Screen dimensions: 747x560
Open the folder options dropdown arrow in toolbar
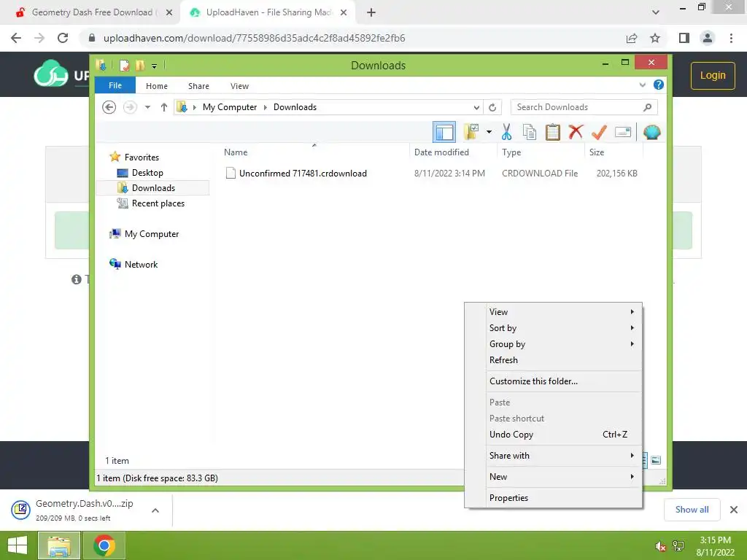(489, 132)
